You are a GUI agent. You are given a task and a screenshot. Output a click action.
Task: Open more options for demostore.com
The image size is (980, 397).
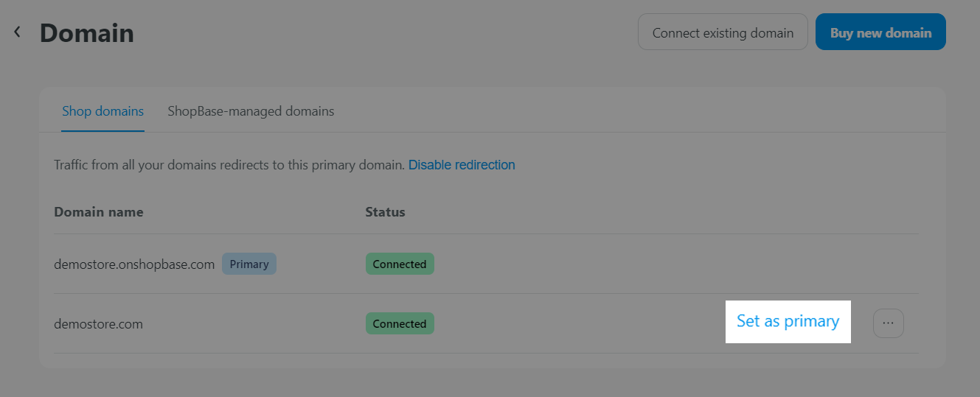pos(888,323)
